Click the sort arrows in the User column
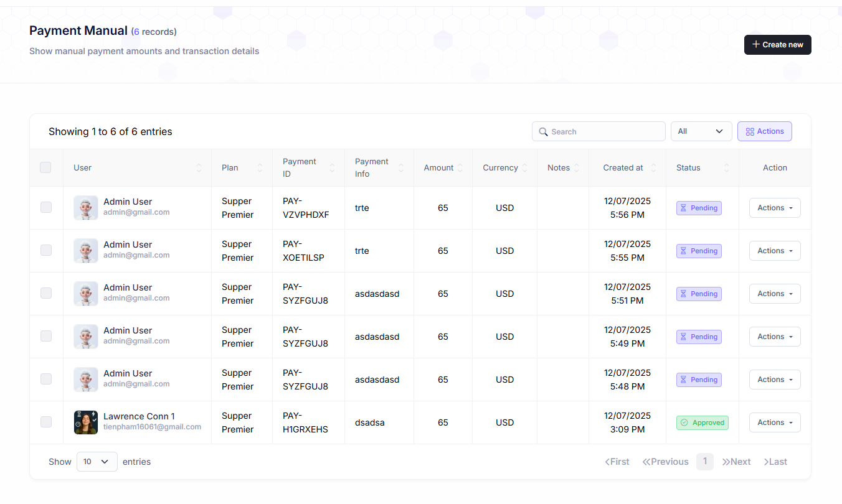 tap(199, 168)
